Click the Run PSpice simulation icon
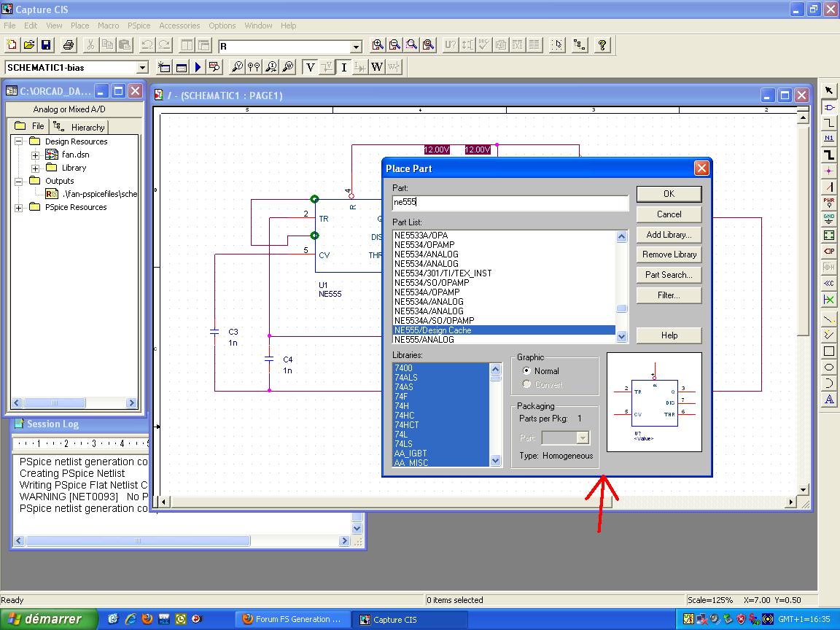 click(x=198, y=67)
